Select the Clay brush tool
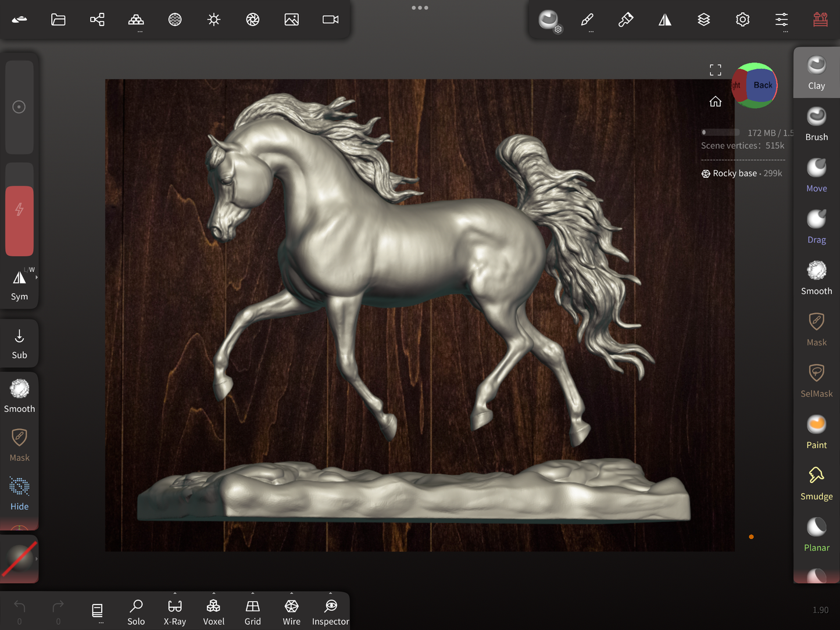Image resolution: width=840 pixels, height=630 pixels. pyautogui.click(x=816, y=73)
